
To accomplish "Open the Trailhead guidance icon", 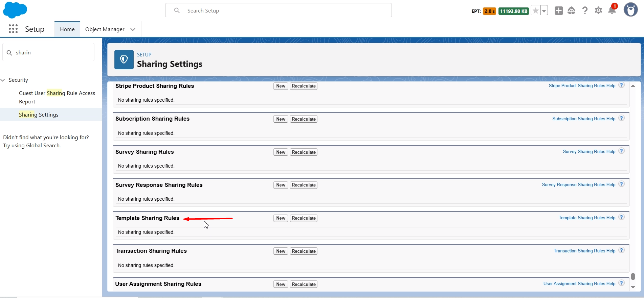I will [x=572, y=11].
